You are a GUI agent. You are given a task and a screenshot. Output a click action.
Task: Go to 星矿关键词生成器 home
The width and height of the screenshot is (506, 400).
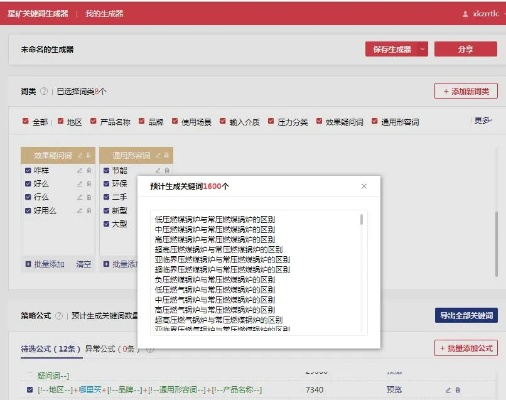[x=38, y=14]
